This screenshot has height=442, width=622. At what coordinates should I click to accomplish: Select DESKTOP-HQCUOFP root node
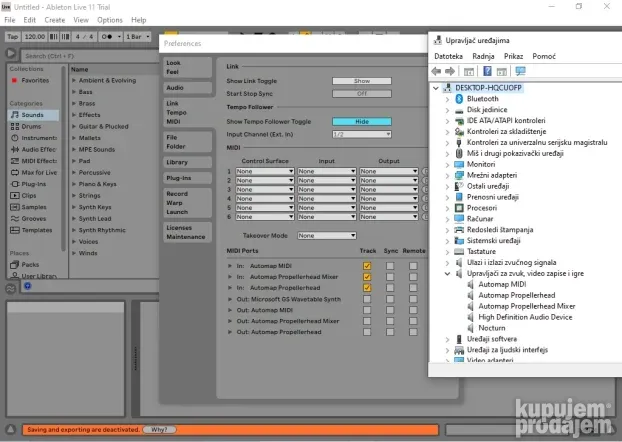click(488, 88)
